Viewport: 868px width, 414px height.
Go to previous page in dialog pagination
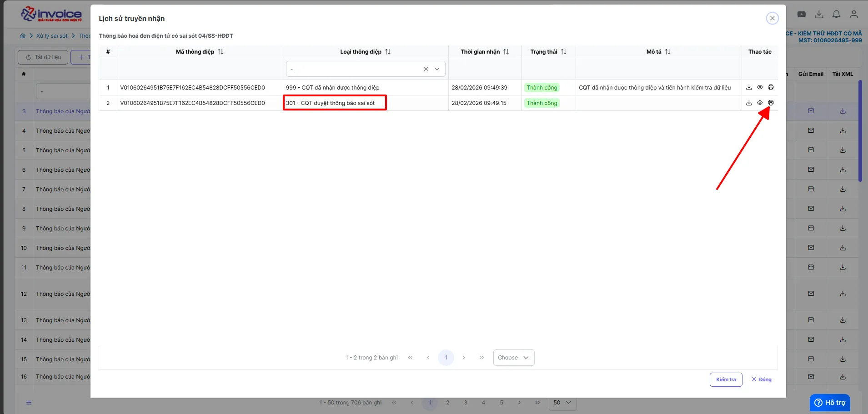(x=428, y=358)
